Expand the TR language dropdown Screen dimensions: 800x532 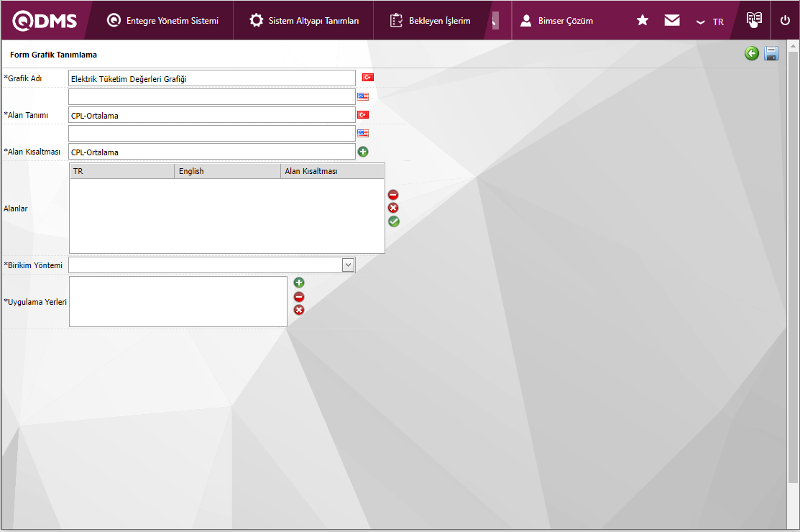(x=710, y=22)
